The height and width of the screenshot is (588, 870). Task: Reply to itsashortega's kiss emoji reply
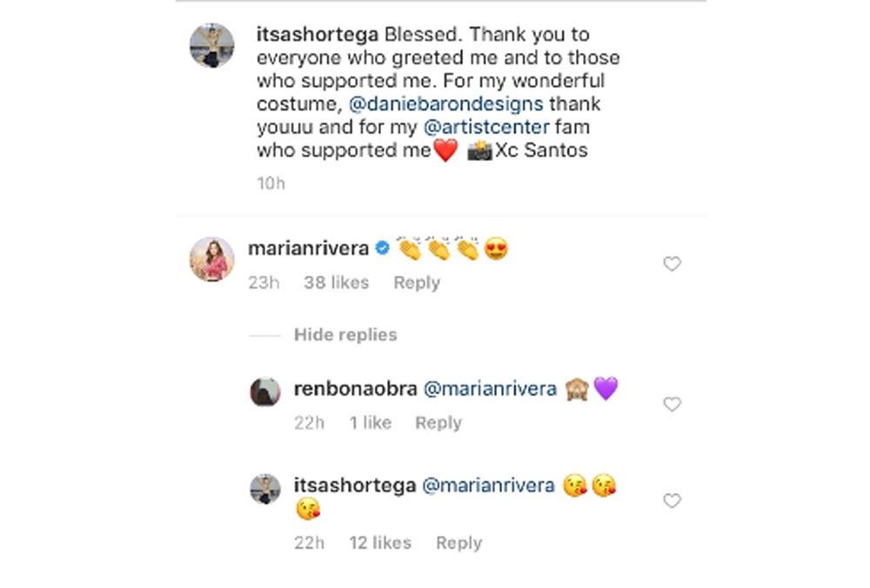coord(458,543)
